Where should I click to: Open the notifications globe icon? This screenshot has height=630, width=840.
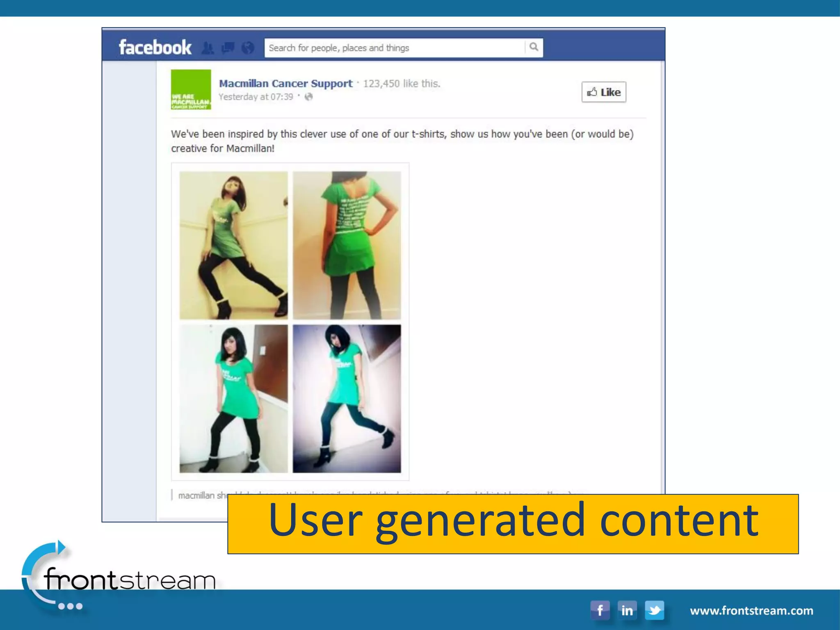[248, 48]
